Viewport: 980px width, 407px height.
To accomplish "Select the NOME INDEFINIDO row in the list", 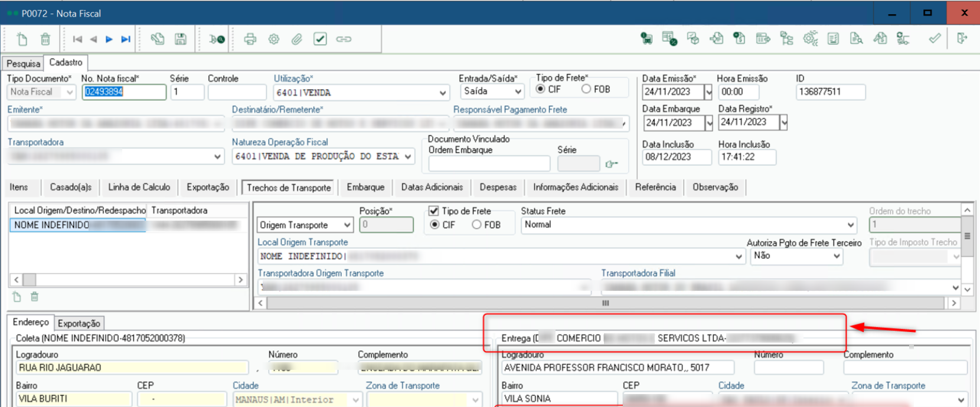I will click(77, 225).
